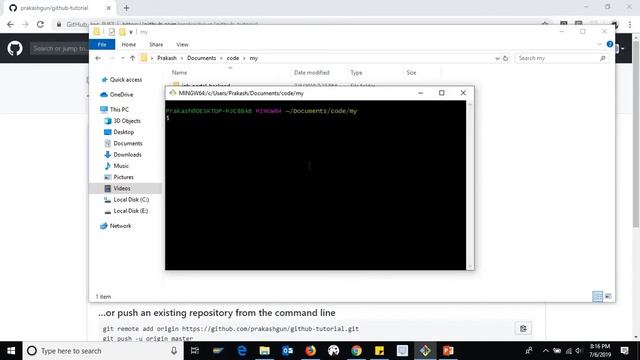Open Task View on the taskbar
640x360 pixels.
click(195, 351)
